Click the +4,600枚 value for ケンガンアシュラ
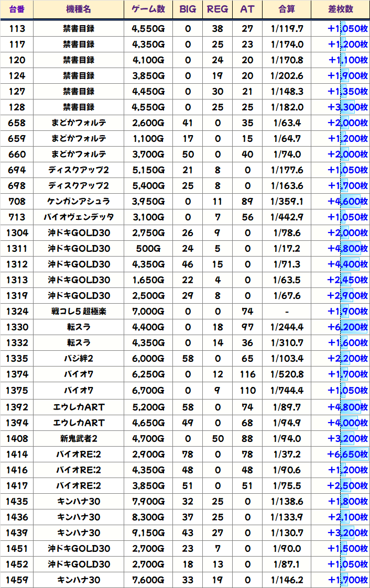Screen dimensions: 370x588 point(347,202)
